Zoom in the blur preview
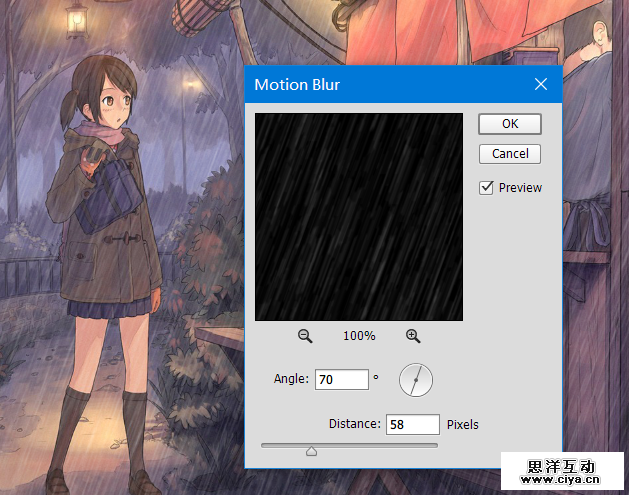 pos(413,336)
